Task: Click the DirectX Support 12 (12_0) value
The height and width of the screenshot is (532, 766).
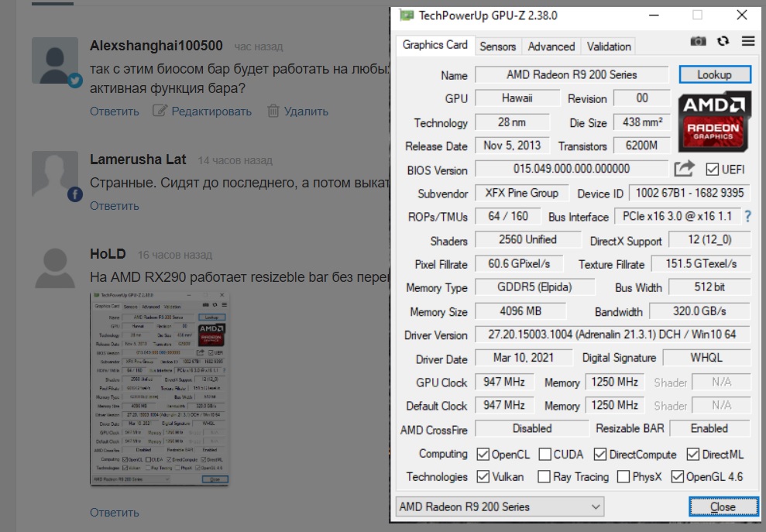Action: 709,240
